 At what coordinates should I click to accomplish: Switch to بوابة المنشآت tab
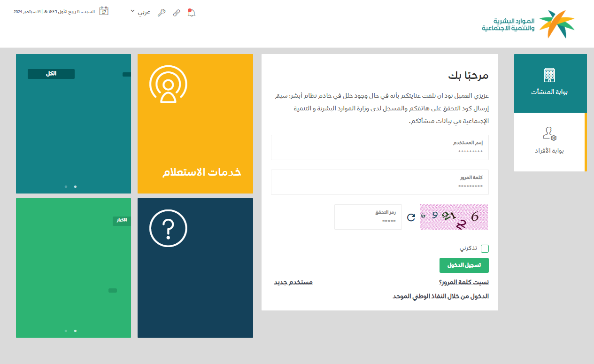coord(550,83)
